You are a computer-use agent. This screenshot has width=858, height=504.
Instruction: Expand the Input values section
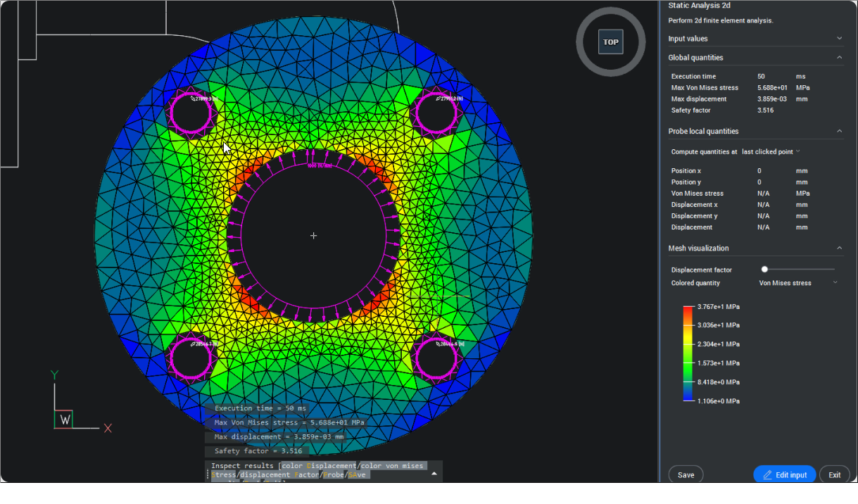coord(839,39)
